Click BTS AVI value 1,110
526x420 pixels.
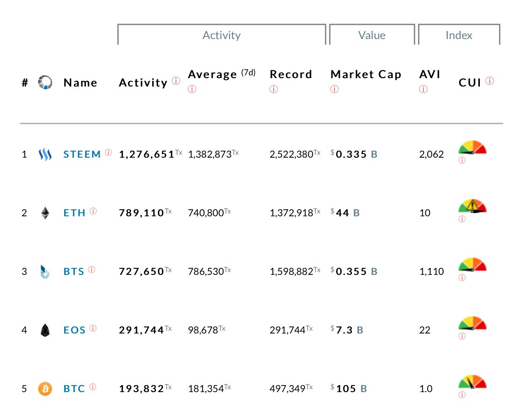tap(432, 272)
